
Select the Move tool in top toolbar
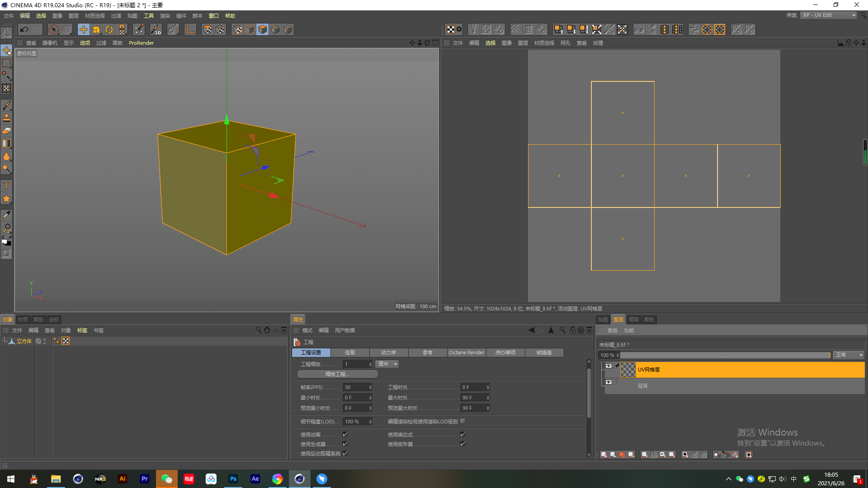(x=84, y=30)
